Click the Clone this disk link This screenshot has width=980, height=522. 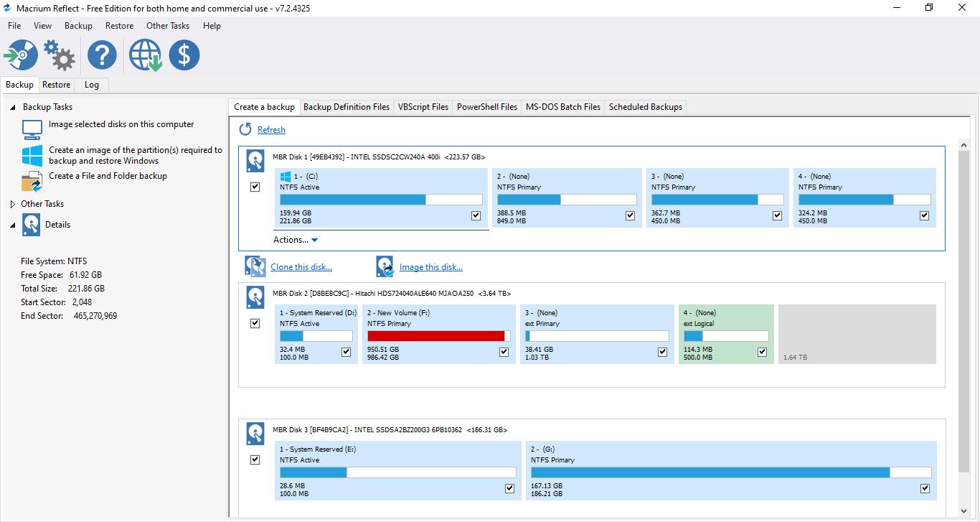pyautogui.click(x=301, y=267)
